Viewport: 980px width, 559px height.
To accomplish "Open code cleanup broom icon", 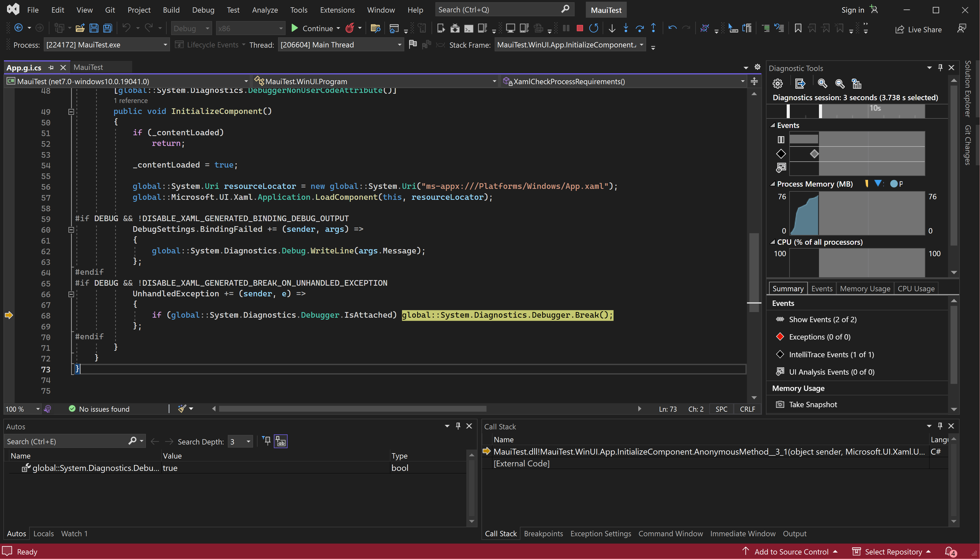I will coord(182,409).
